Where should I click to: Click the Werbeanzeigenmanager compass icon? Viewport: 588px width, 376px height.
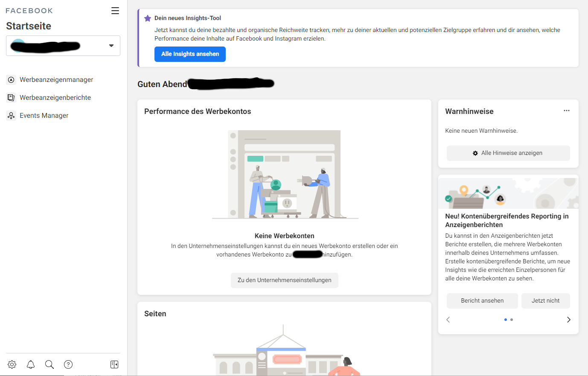(x=11, y=80)
